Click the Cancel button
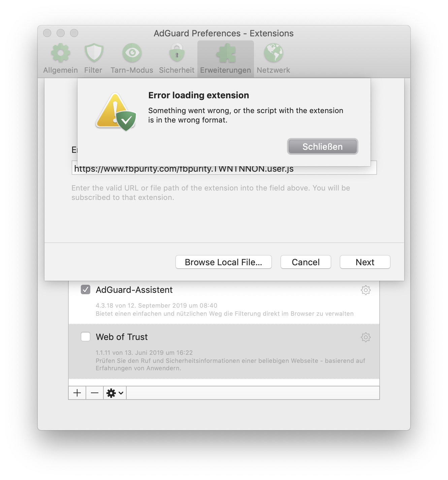Viewport: 448px width, 480px height. point(306,262)
